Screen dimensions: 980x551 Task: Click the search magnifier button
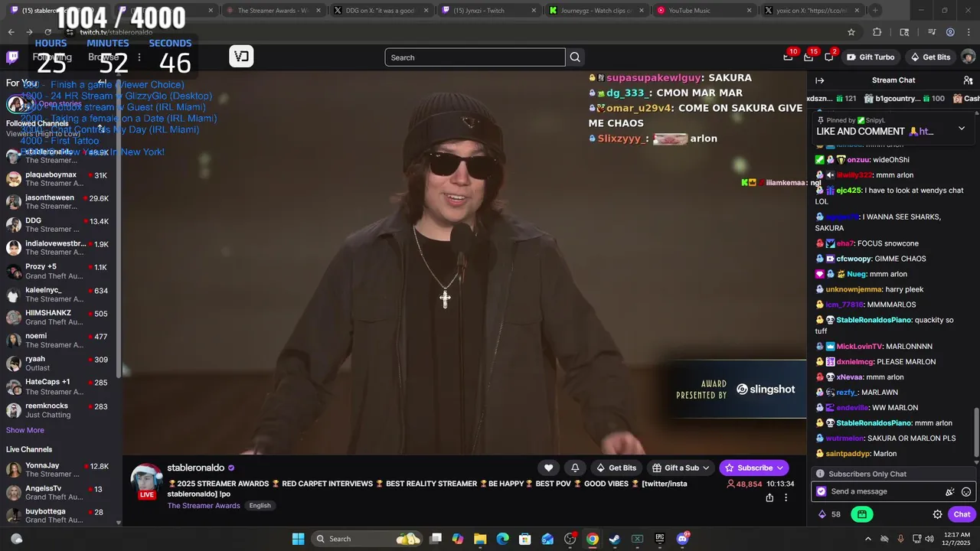pyautogui.click(x=575, y=57)
